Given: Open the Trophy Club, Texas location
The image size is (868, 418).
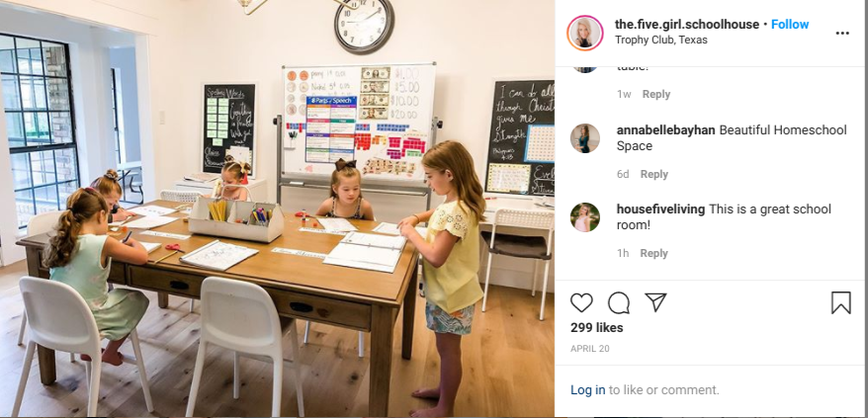Looking at the screenshot, I should pos(661,40).
